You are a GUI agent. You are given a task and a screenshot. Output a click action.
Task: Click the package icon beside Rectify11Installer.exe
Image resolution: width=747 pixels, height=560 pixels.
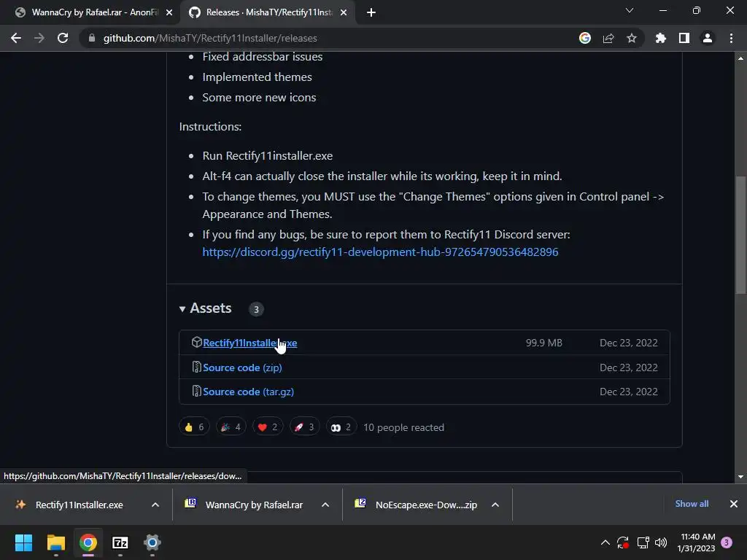coord(196,342)
